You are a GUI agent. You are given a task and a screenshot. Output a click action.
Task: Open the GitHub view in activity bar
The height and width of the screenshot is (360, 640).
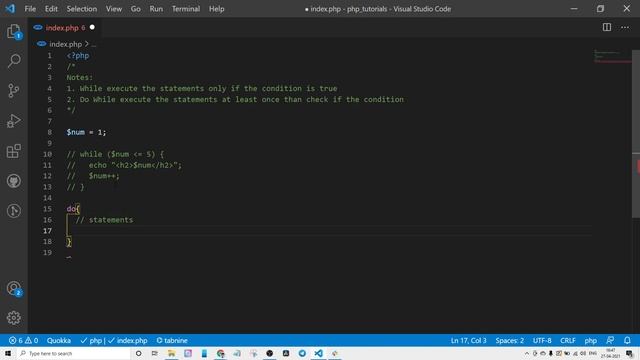tap(14, 181)
